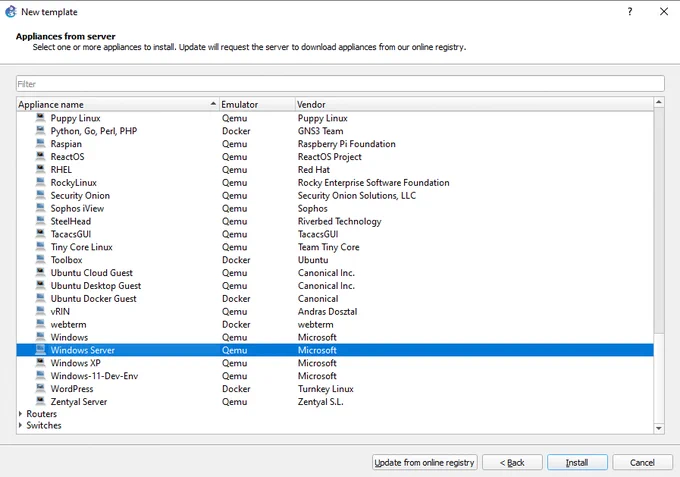Click the scrollbar down arrow
The image size is (680, 477).
(x=659, y=428)
